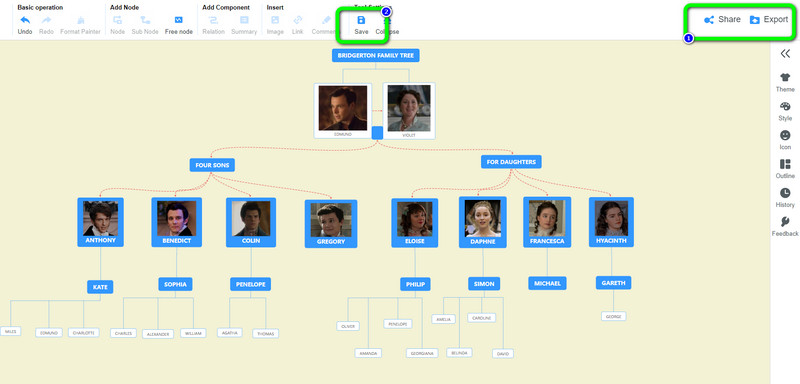800x384 pixels.
Task: Open the Theme panel icon
Action: tap(785, 78)
